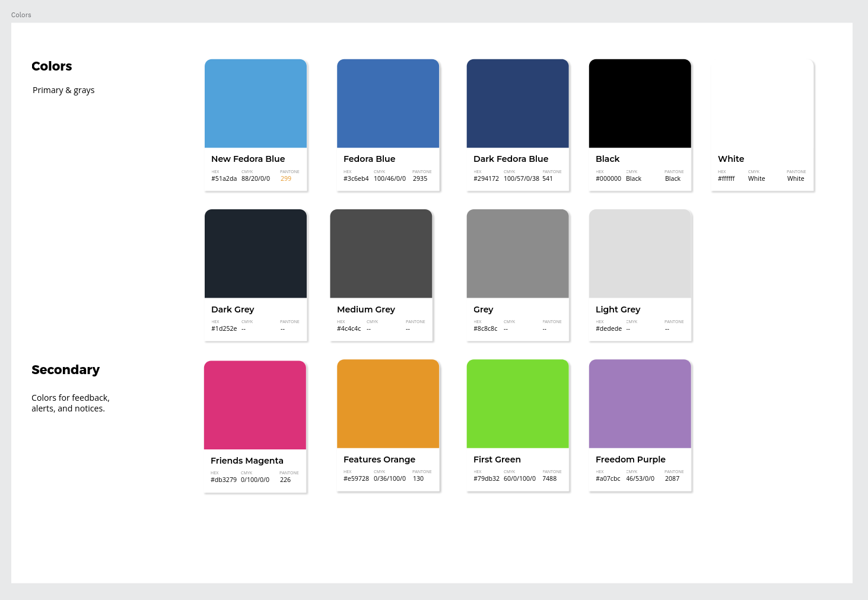Click hex value #3c6eb4
Viewport: 868px width, 600px height.
356,178
